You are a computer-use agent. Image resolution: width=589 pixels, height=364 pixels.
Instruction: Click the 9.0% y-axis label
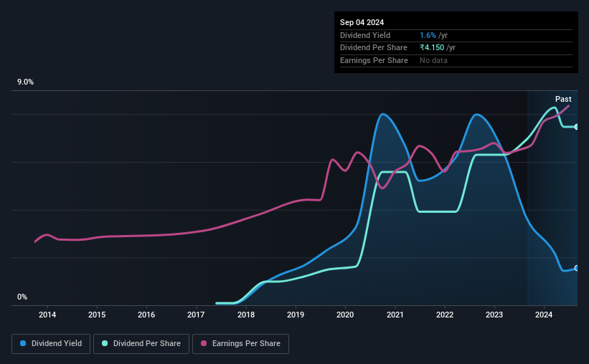point(25,82)
